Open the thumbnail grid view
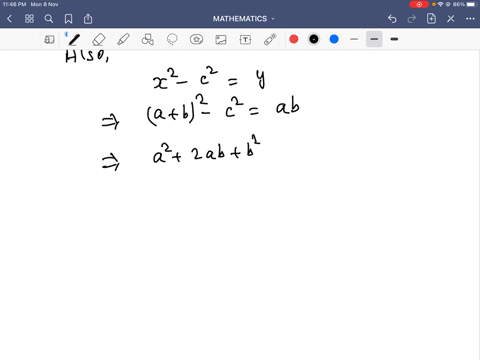The image size is (480, 360). (x=29, y=19)
